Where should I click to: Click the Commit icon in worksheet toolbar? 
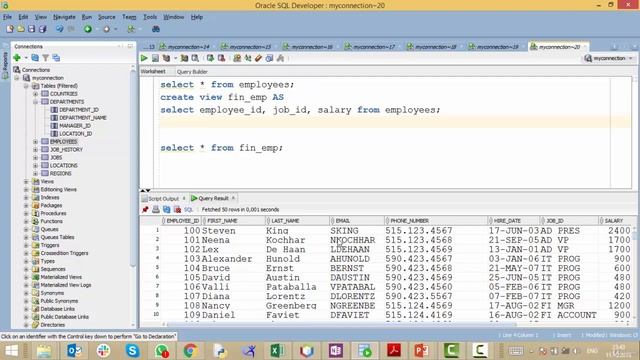(210, 58)
